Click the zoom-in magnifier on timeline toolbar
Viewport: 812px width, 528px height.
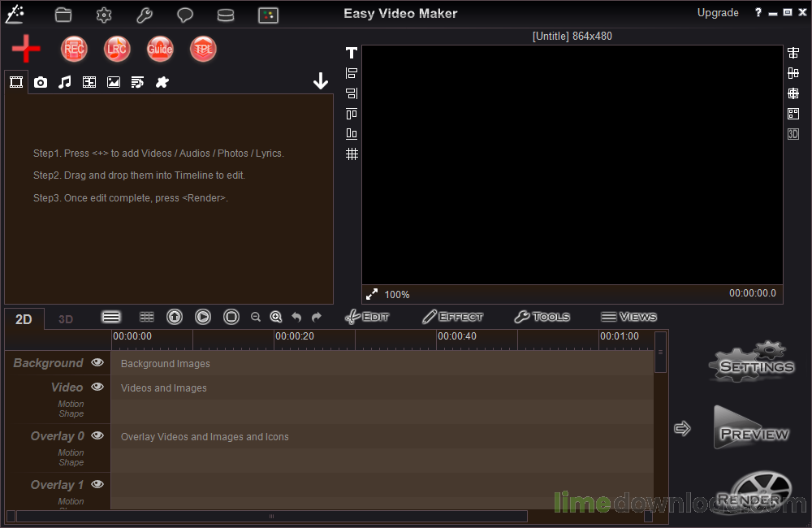(x=276, y=317)
